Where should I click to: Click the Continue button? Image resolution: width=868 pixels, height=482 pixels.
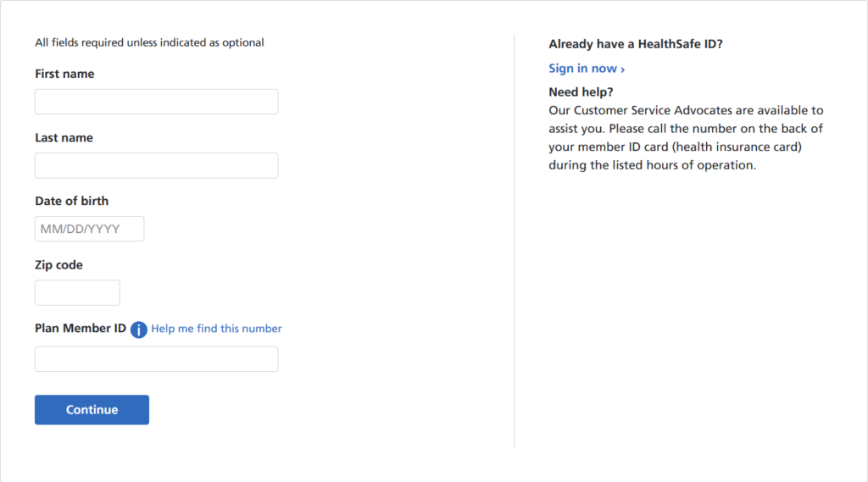[92, 410]
